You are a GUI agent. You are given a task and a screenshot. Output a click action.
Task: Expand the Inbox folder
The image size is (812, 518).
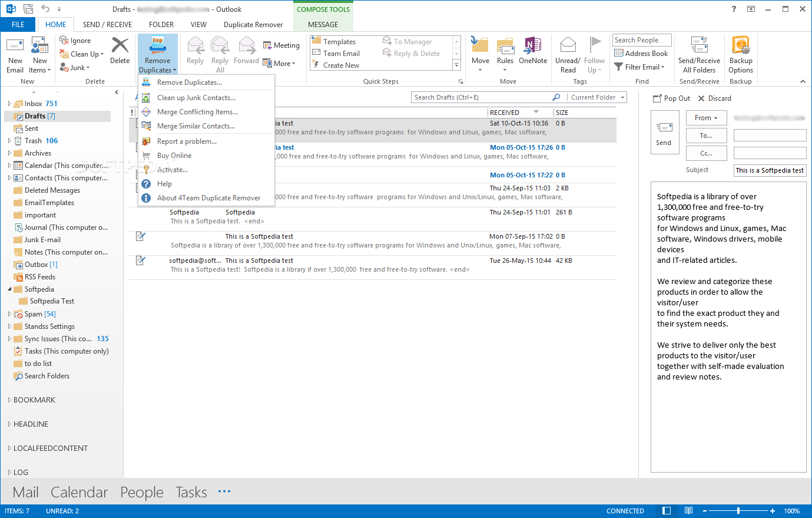tap(9, 104)
